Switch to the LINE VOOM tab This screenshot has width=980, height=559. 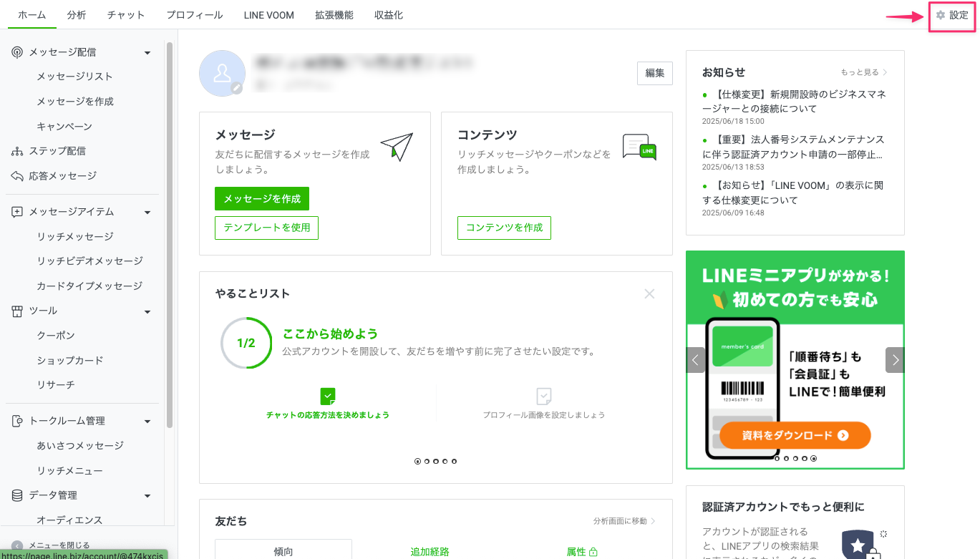click(269, 15)
